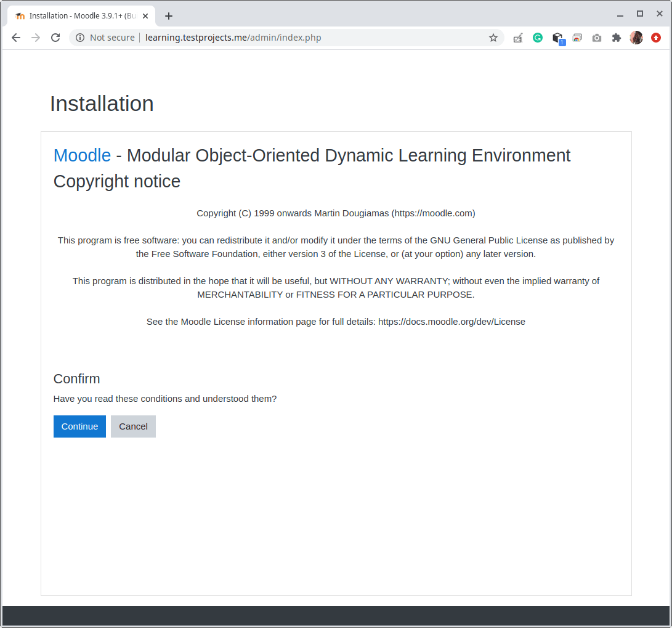Click the GNU General Public License paragraph
This screenshot has width=672, height=628.
(x=336, y=247)
